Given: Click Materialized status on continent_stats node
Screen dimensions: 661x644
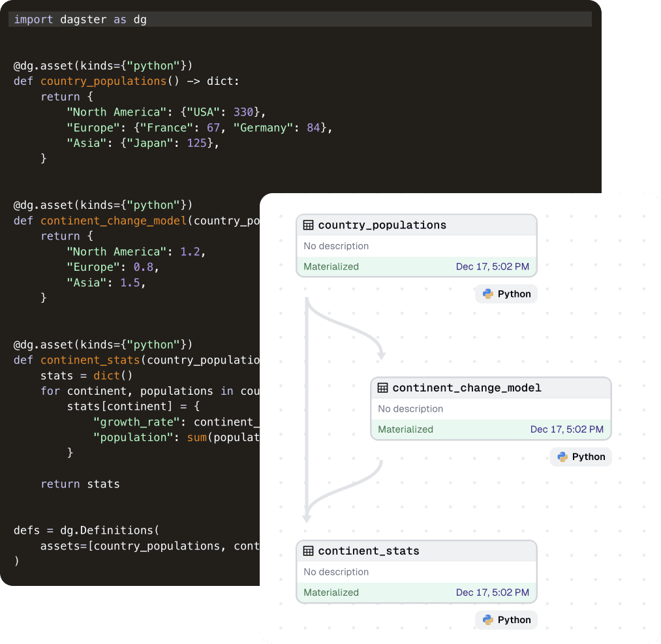Looking at the screenshot, I should coord(331,593).
